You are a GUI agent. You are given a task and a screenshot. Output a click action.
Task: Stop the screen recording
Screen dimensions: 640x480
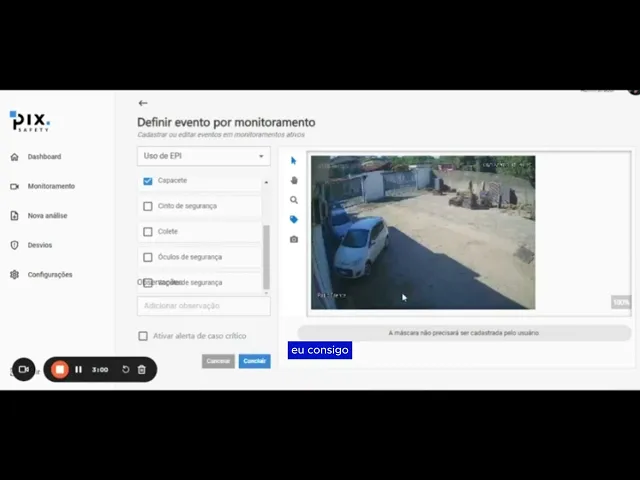pyautogui.click(x=60, y=369)
